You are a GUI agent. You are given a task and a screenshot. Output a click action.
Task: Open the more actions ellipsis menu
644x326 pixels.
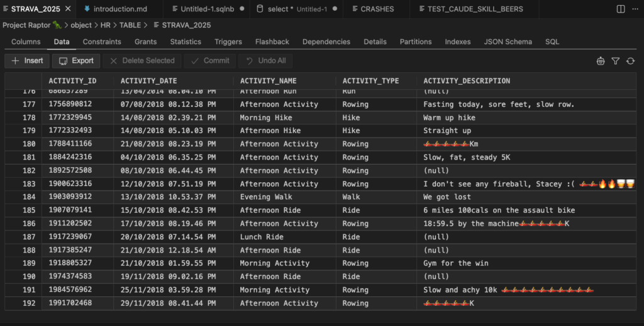[x=635, y=9]
